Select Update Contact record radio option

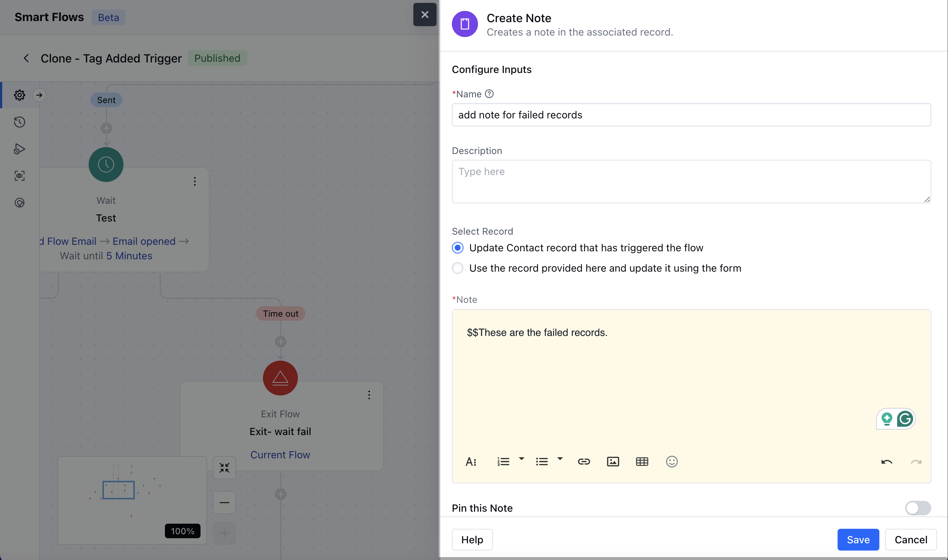click(x=457, y=248)
